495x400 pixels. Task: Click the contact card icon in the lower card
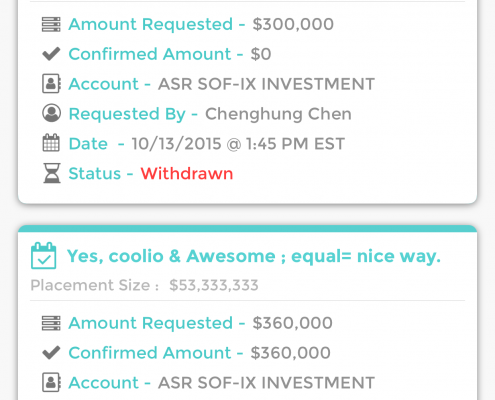coord(51,382)
